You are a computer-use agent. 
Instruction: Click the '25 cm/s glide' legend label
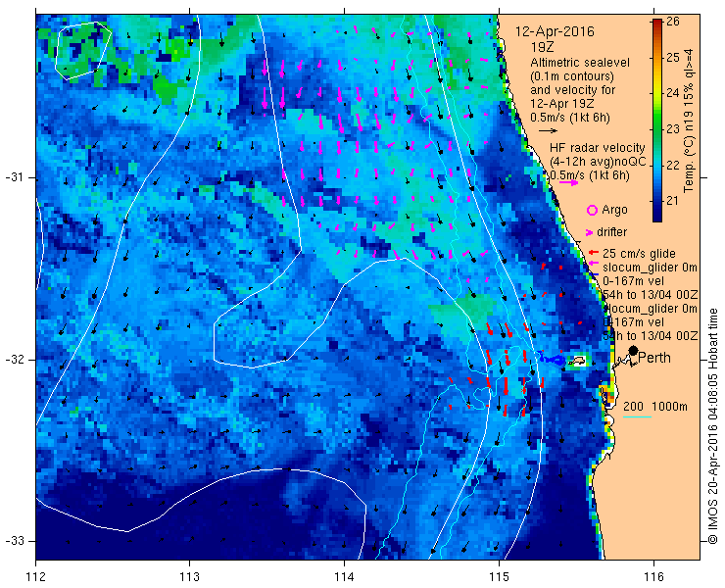click(639, 254)
